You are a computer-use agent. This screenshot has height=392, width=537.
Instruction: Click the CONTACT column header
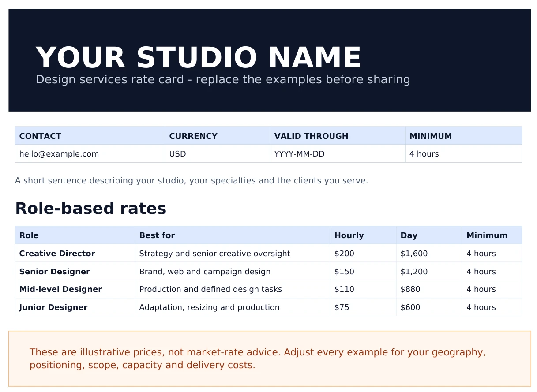click(x=90, y=136)
